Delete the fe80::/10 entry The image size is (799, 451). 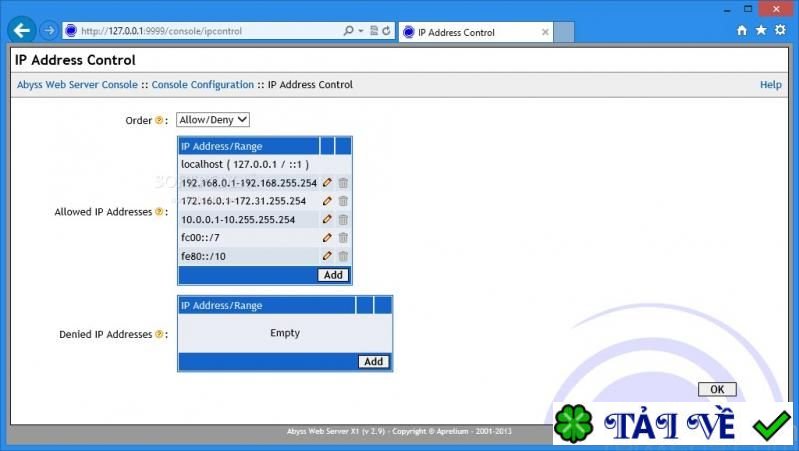pyautogui.click(x=343, y=256)
